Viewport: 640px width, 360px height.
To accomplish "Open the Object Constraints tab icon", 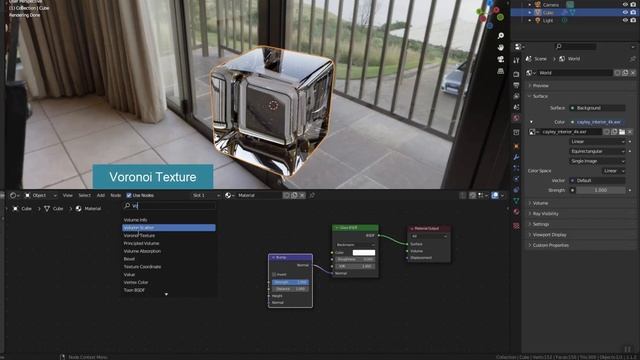I will (516, 190).
